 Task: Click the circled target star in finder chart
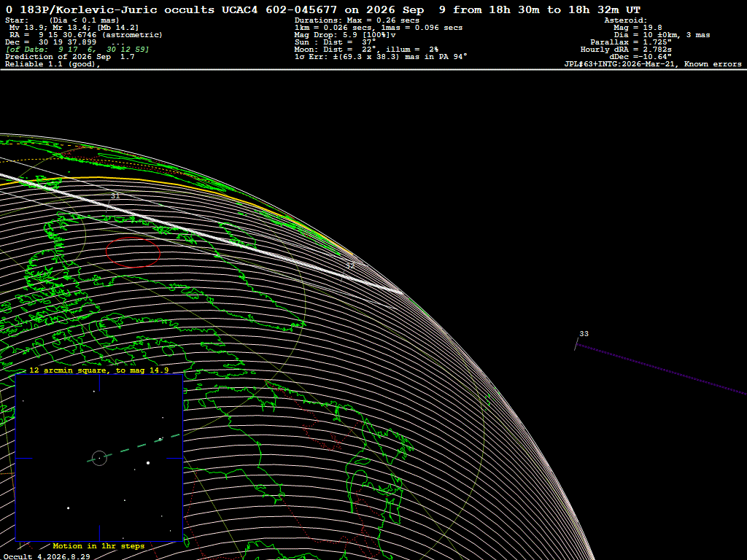(99, 458)
